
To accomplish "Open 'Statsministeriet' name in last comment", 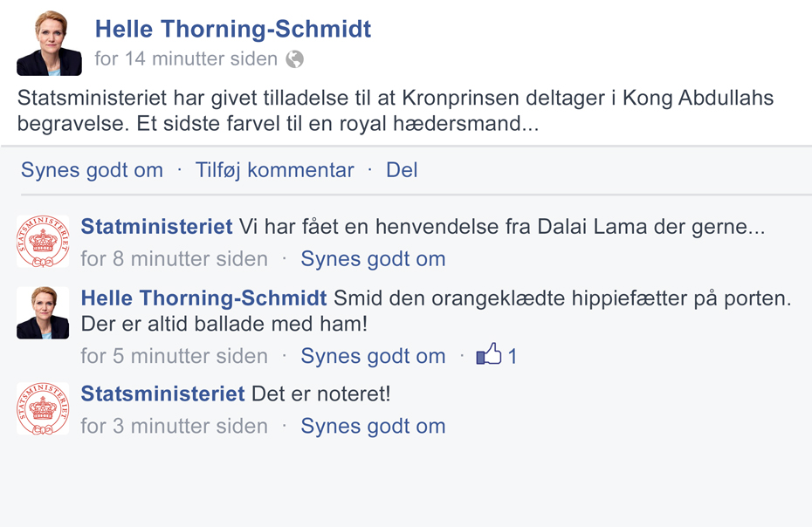I will pos(162,394).
